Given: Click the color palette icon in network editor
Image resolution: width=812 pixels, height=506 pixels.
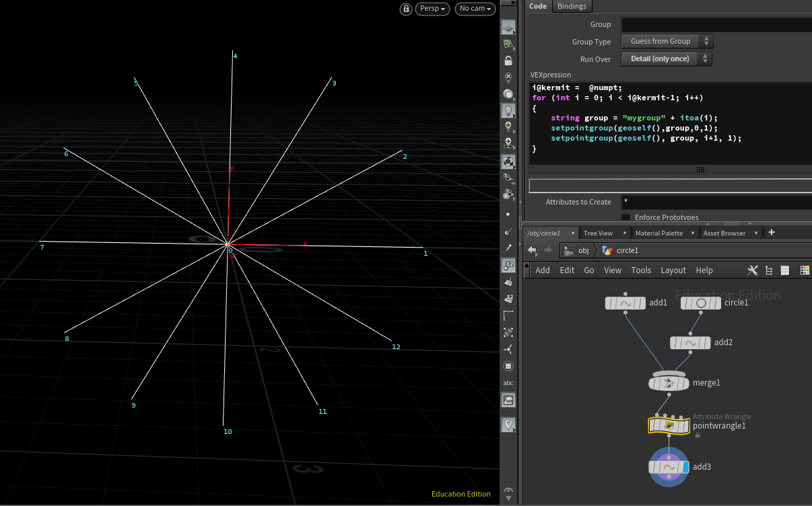Looking at the screenshot, I should (x=804, y=270).
